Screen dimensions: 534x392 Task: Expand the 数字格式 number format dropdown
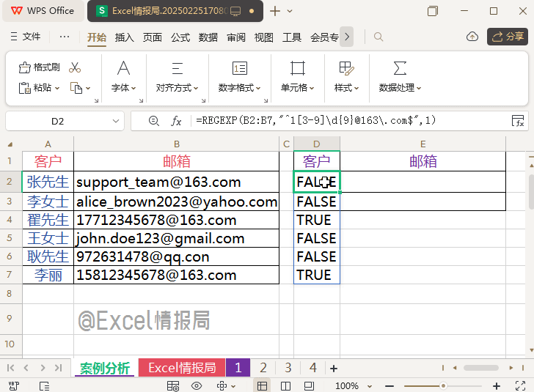tap(239, 87)
